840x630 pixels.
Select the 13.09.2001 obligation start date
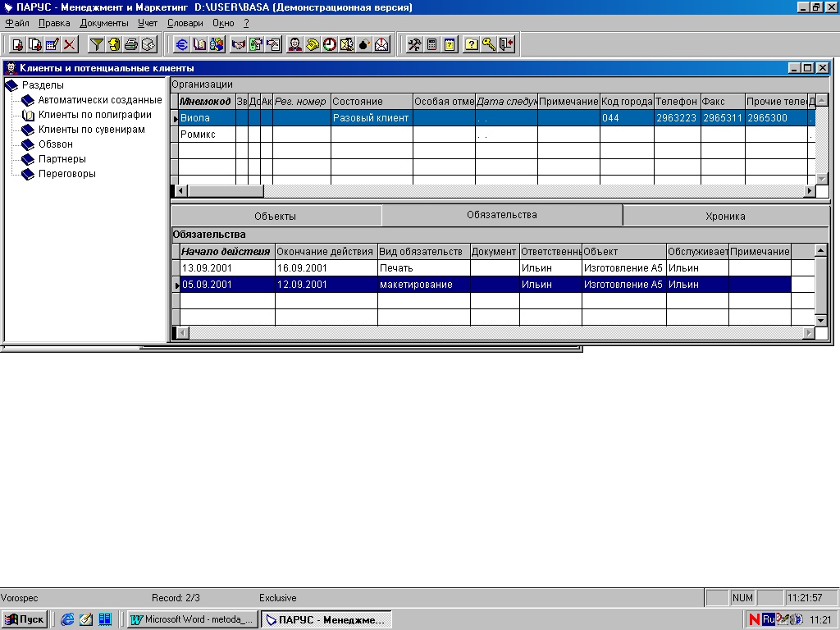coord(227,268)
